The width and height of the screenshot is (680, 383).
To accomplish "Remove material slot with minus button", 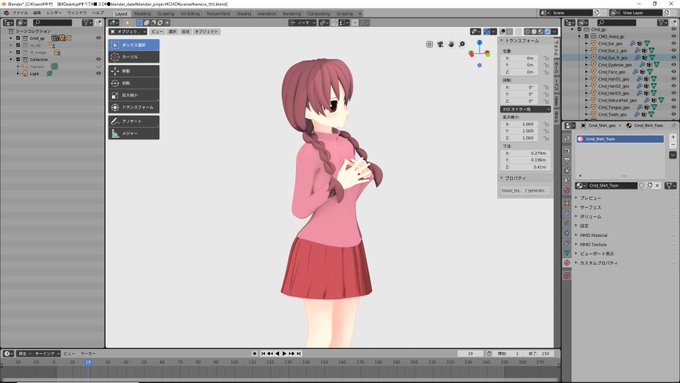I will click(673, 145).
